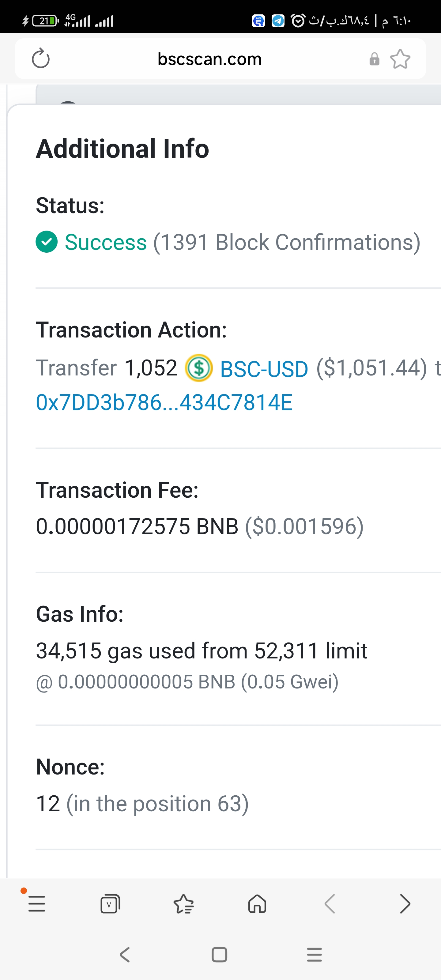Open the browser tabs switcher
The width and height of the screenshot is (441, 980).
click(110, 904)
